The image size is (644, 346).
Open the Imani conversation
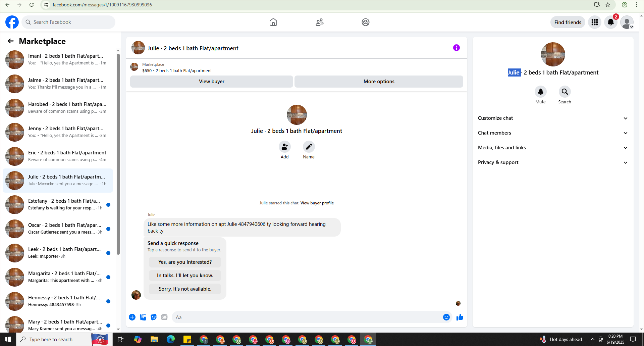58,60
